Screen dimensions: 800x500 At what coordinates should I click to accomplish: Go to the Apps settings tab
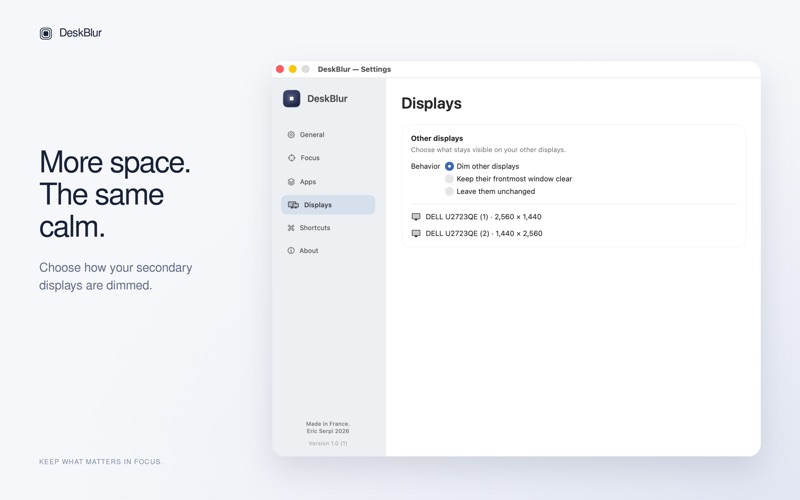coord(328,182)
